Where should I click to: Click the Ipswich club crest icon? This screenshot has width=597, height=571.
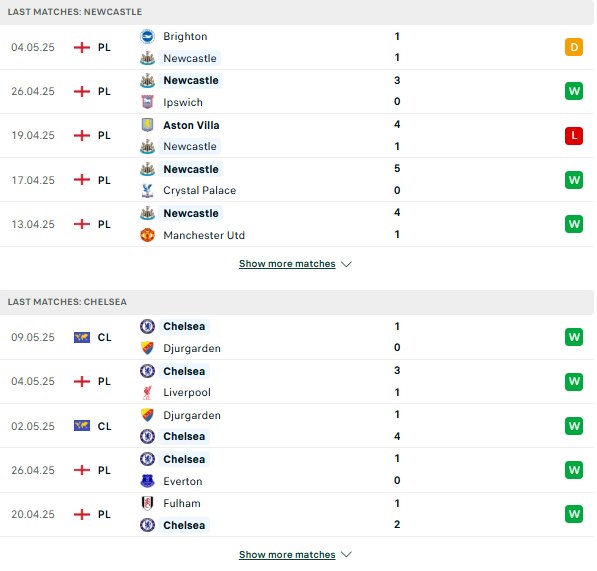pos(147,102)
